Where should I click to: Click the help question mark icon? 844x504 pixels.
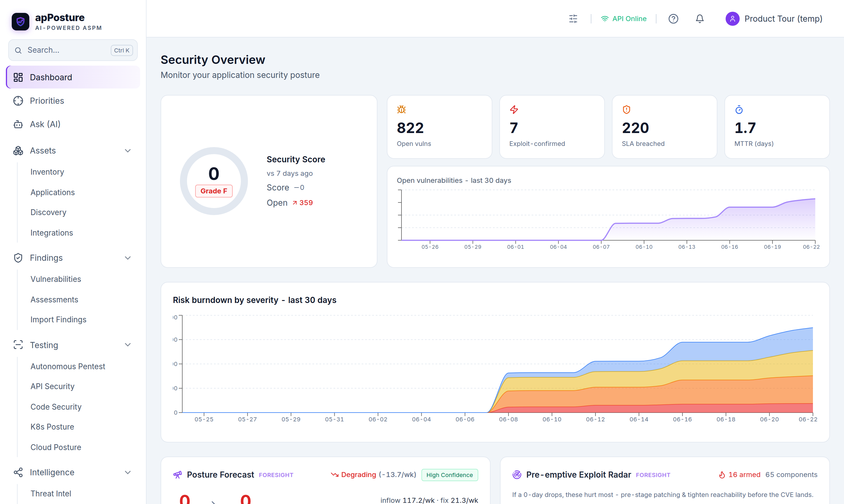[673, 19]
